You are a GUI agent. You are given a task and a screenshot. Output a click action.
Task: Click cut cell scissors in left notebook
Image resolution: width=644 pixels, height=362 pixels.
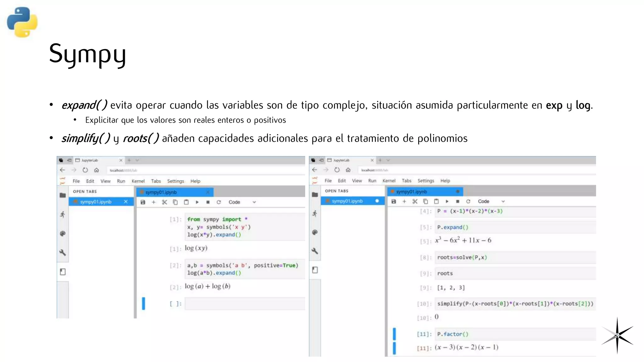pos(164,202)
